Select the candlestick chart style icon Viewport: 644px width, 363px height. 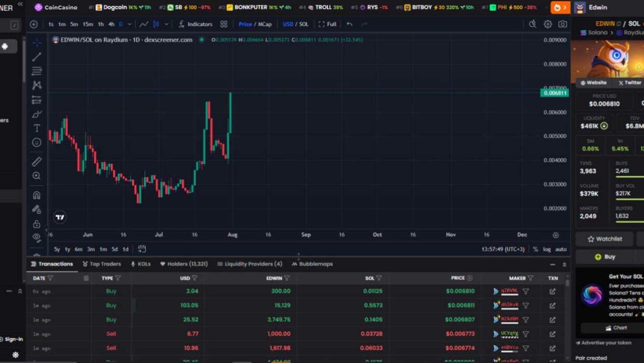(x=156, y=24)
